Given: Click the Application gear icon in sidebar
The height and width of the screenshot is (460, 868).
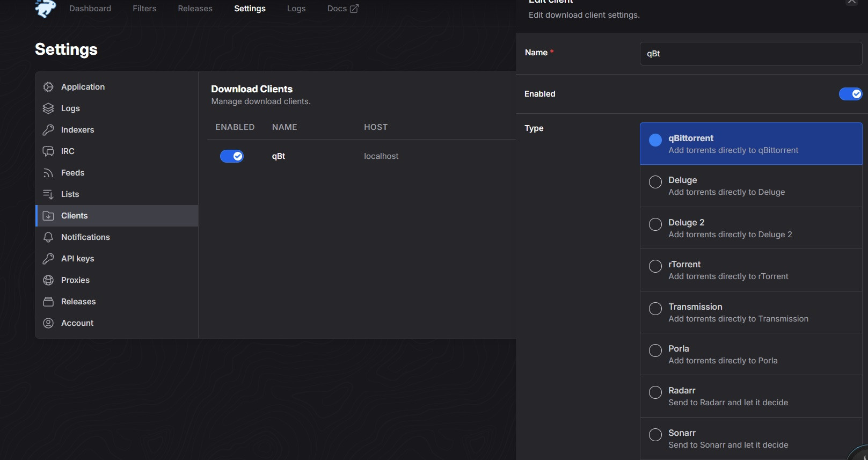Looking at the screenshot, I should 48,87.
